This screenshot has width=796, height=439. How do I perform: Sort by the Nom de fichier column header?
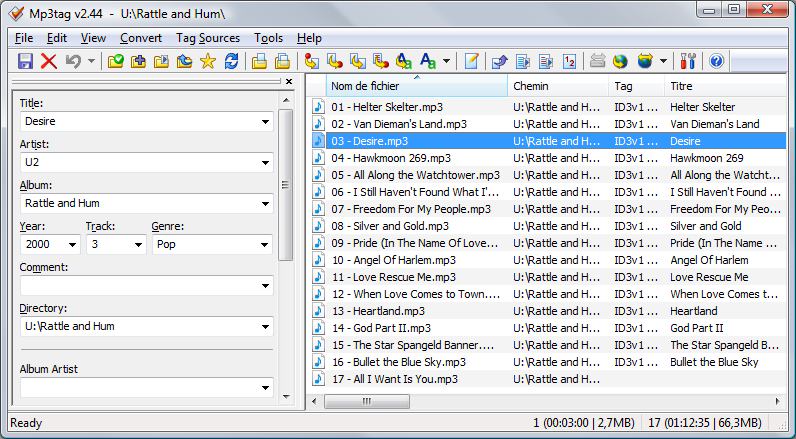[417, 86]
